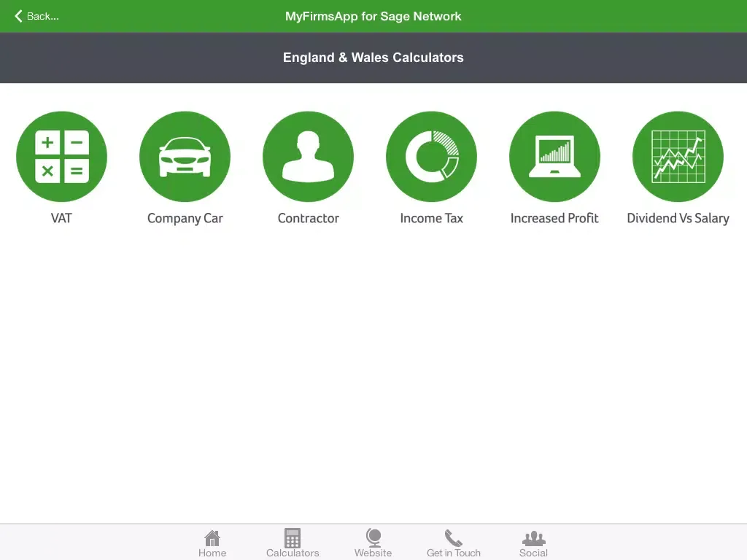Go back using the Back chevron
The height and width of the screenshot is (560, 747).
point(36,16)
